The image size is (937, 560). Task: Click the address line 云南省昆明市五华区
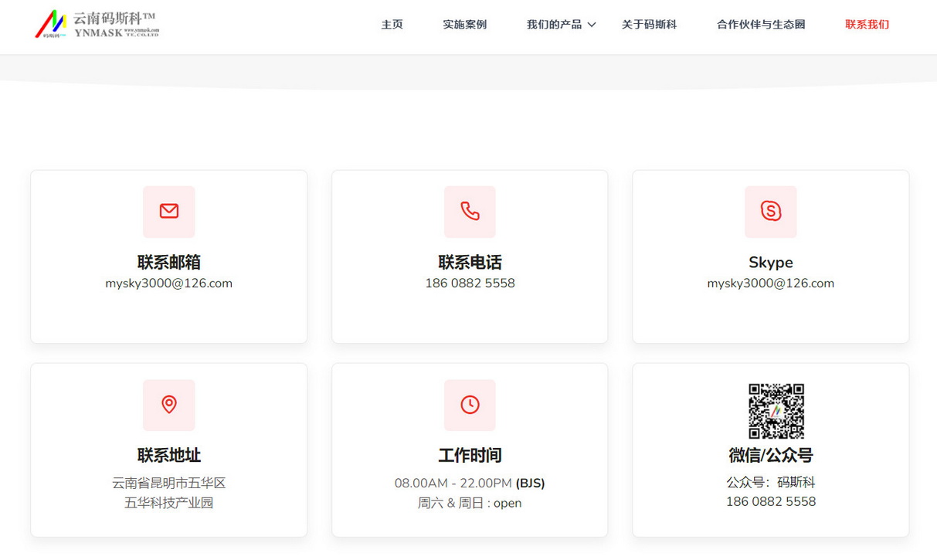[169, 484]
